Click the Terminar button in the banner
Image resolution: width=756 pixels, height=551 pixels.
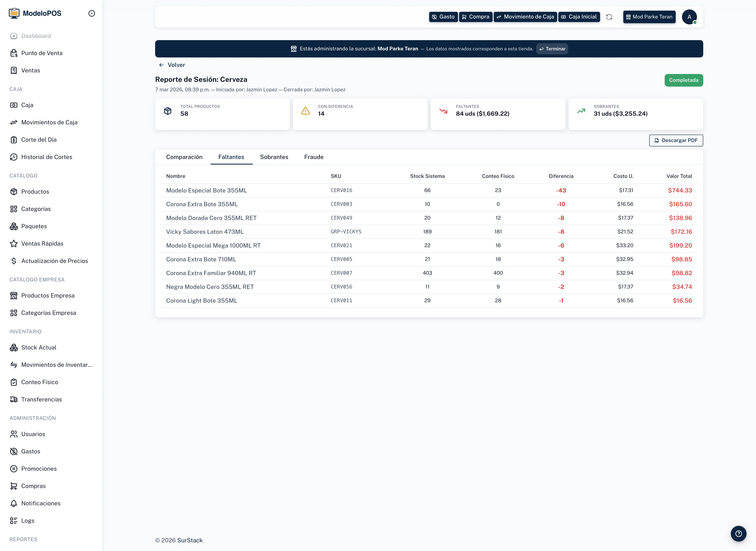pyautogui.click(x=552, y=49)
